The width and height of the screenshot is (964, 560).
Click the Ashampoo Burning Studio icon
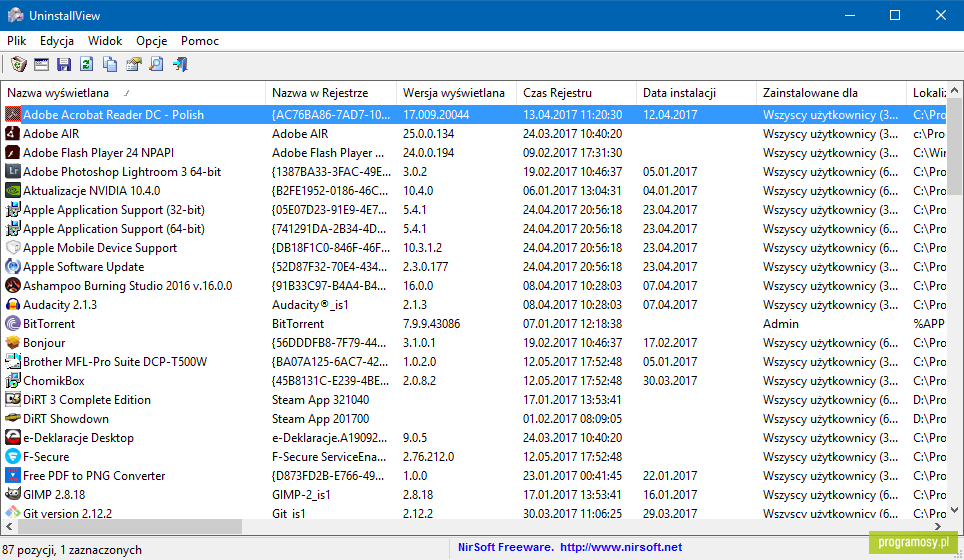(x=12, y=286)
